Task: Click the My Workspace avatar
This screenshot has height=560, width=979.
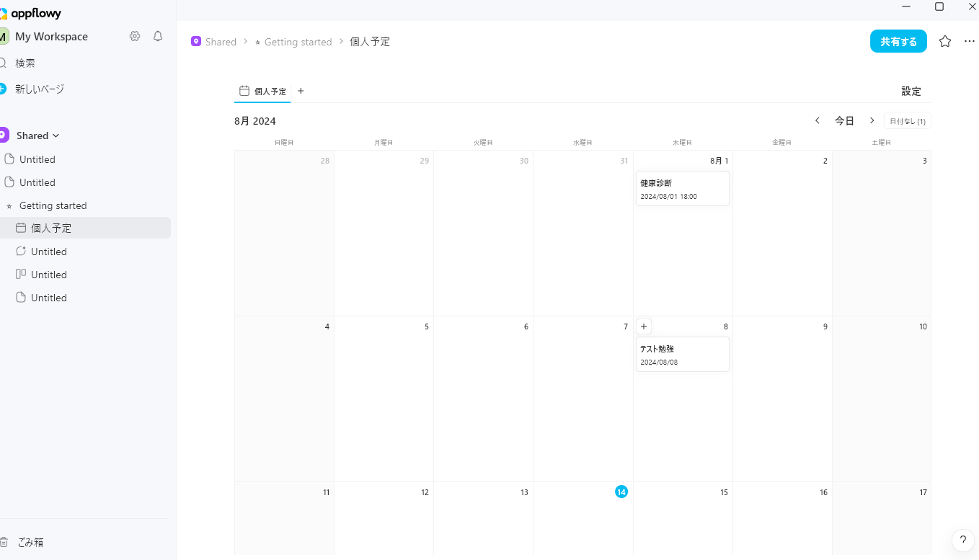Action: click(x=4, y=36)
